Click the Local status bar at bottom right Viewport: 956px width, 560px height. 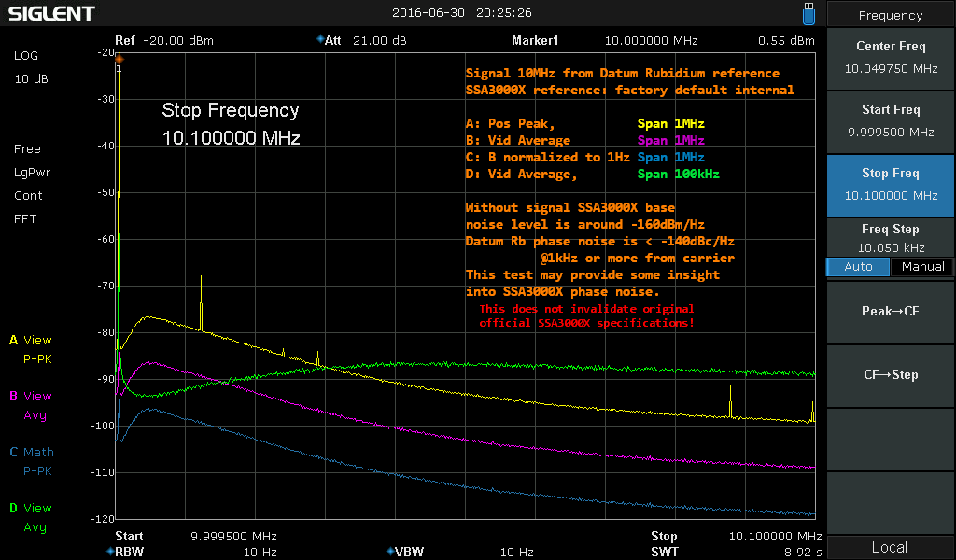[x=891, y=547]
